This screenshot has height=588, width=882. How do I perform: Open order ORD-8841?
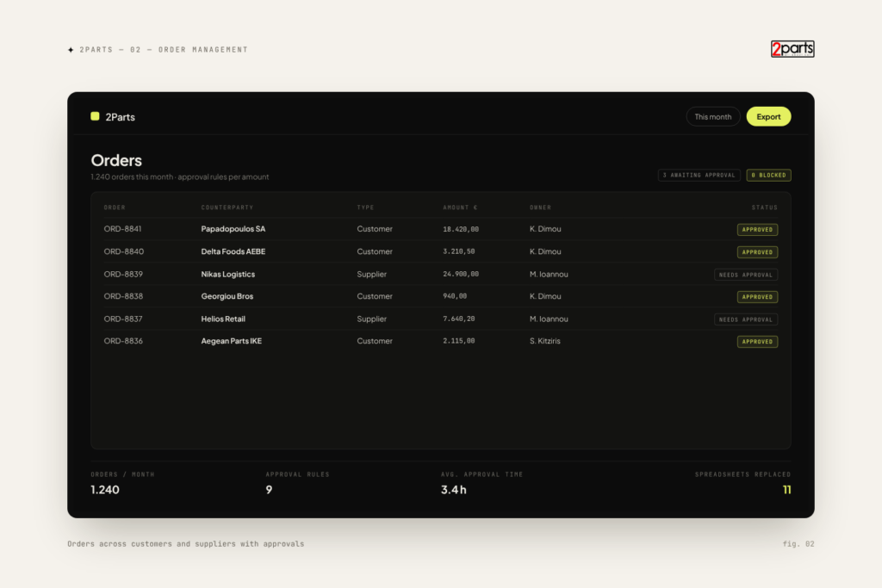tap(122, 229)
